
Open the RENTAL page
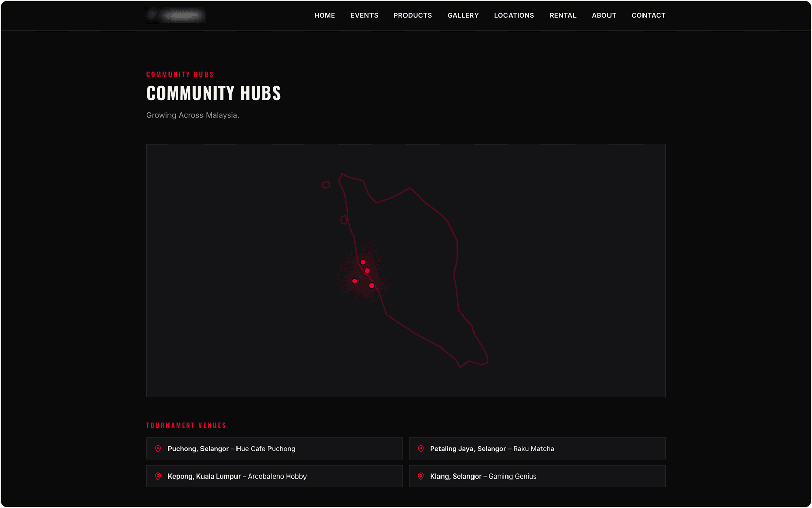(563, 15)
